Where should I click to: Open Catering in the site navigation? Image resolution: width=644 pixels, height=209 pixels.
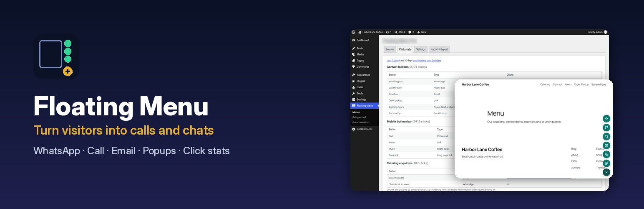545,84
